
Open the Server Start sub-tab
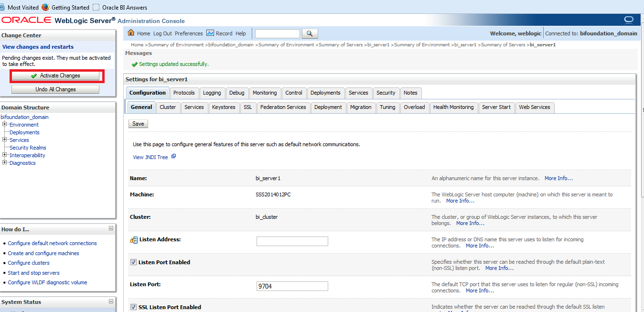[496, 107]
